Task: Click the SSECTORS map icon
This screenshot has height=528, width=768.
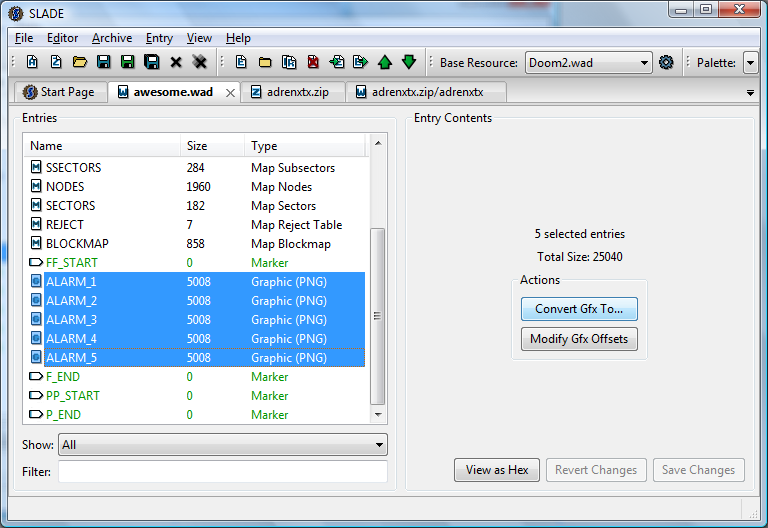Action: 36,167
